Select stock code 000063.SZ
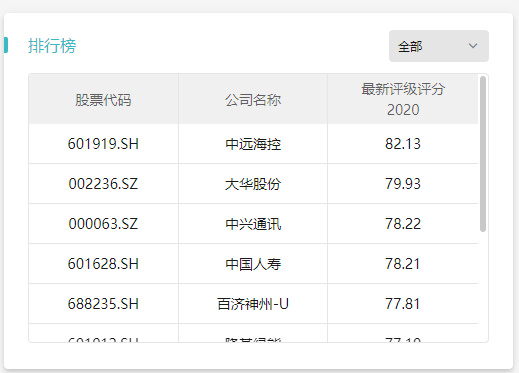 pyautogui.click(x=103, y=224)
